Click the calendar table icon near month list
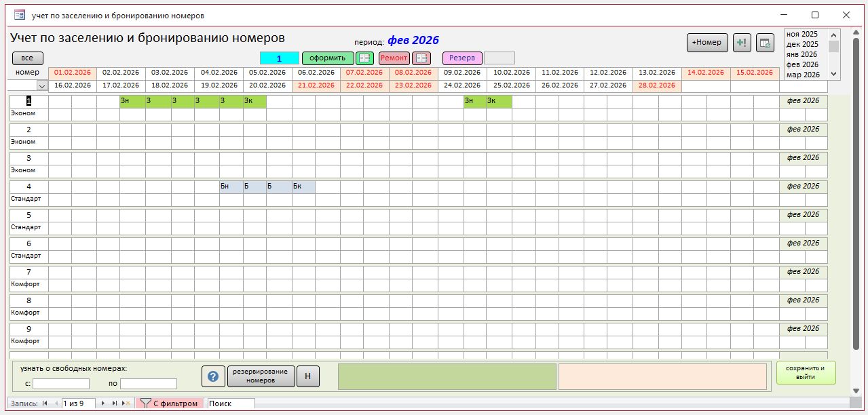Screen dimensions: 868x415 tap(765, 43)
